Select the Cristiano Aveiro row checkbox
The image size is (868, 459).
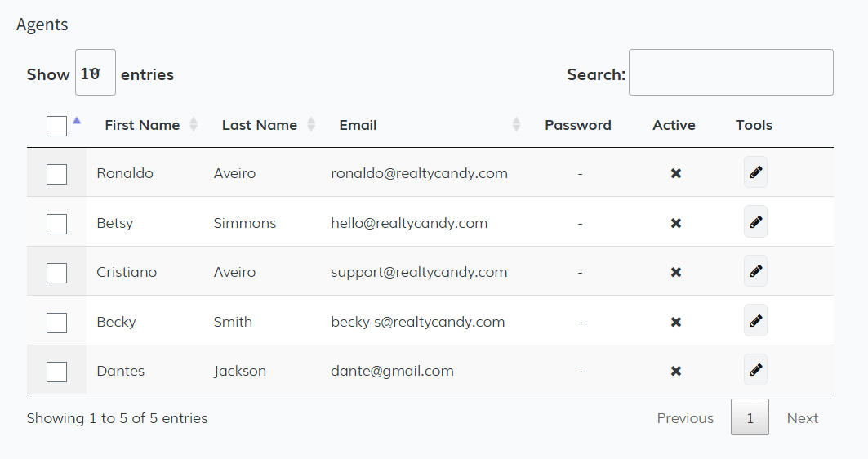point(56,273)
